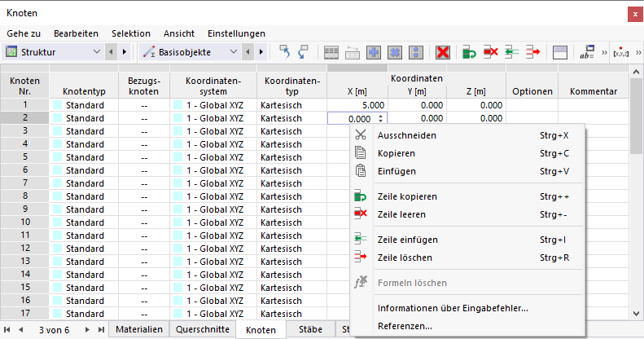Image resolution: width=644 pixels, height=339 pixels.
Task: Choose Kopieren from context menu
Action: click(x=468, y=153)
